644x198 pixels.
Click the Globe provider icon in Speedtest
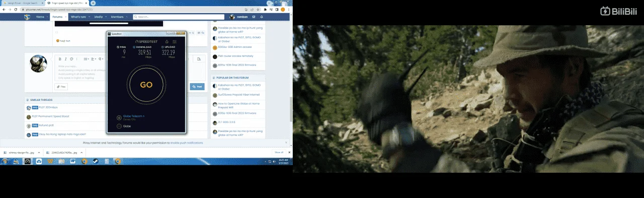119,126
